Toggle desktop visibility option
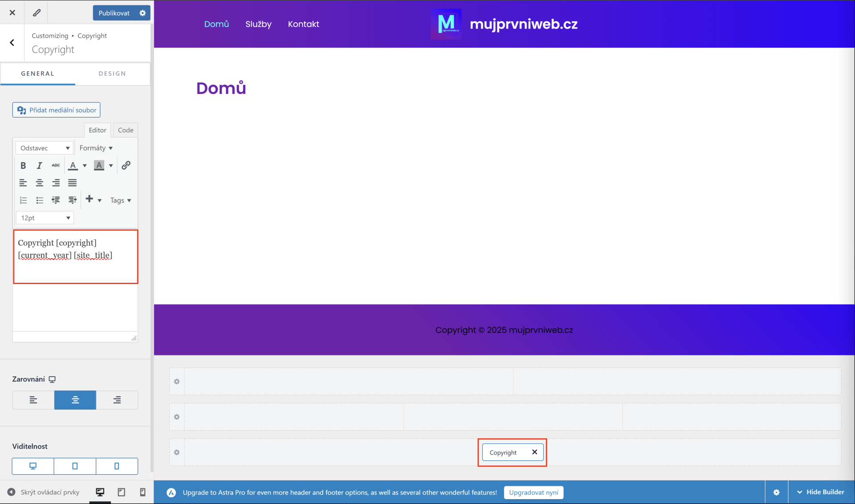The width and height of the screenshot is (855, 504). [33, 466]
